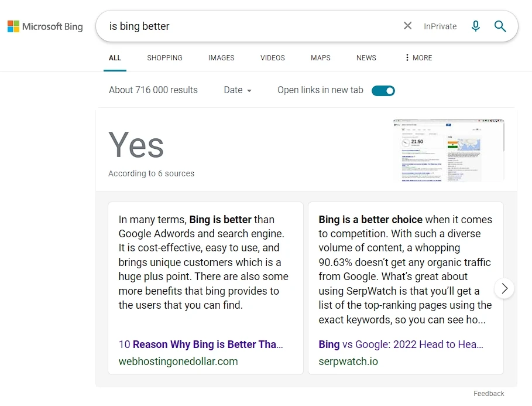Click the Microsoft Bing logo
This screenshot has width=532, height=406.
click(x=45, y=26)
